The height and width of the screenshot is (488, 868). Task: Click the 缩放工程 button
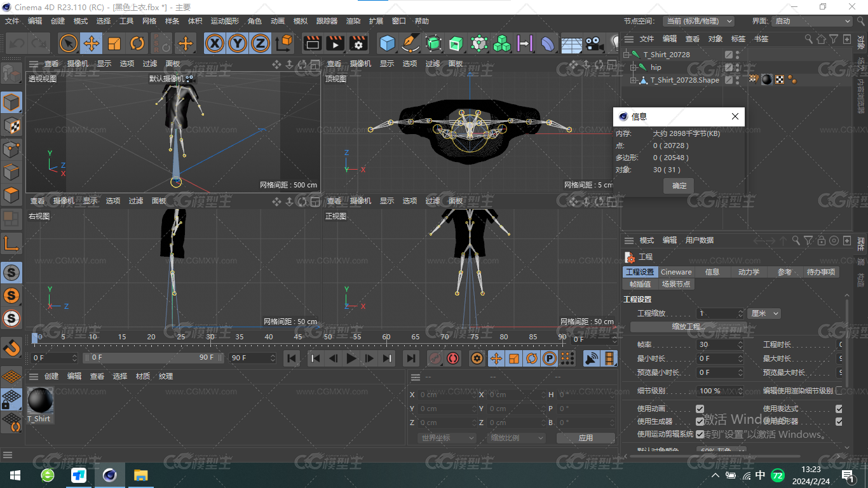click(x=689, y=327)
